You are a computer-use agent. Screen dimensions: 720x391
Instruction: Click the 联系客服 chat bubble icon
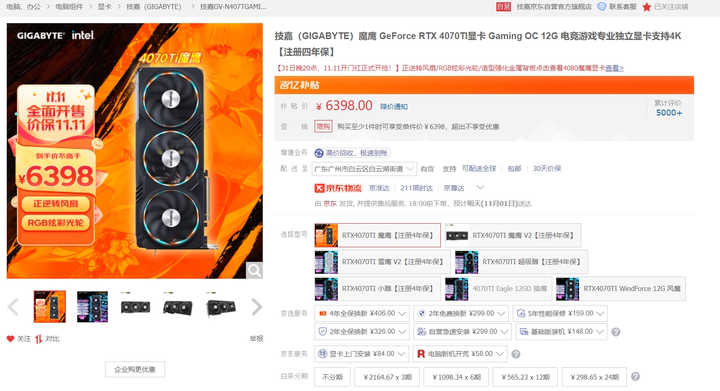click(x=602, y=6)
